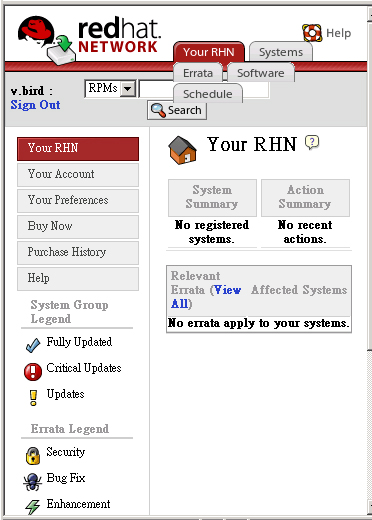This screenshot has height=520, width=372.
Task: Click the lifebuoy Help icon
Action: click(312, 33)
